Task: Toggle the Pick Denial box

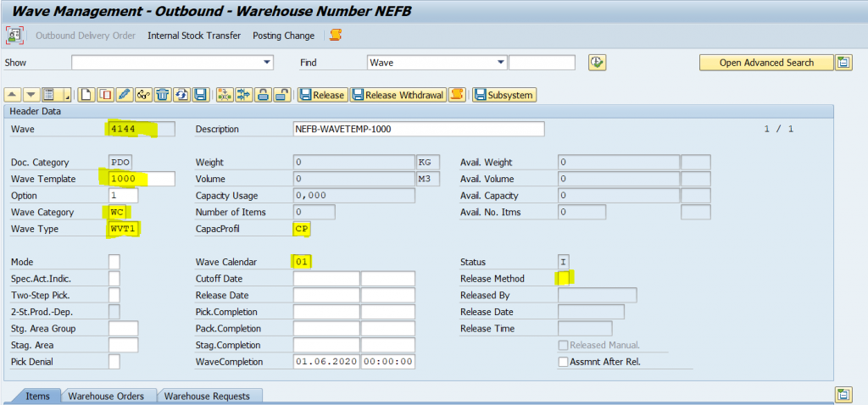Action: point(114,362)
